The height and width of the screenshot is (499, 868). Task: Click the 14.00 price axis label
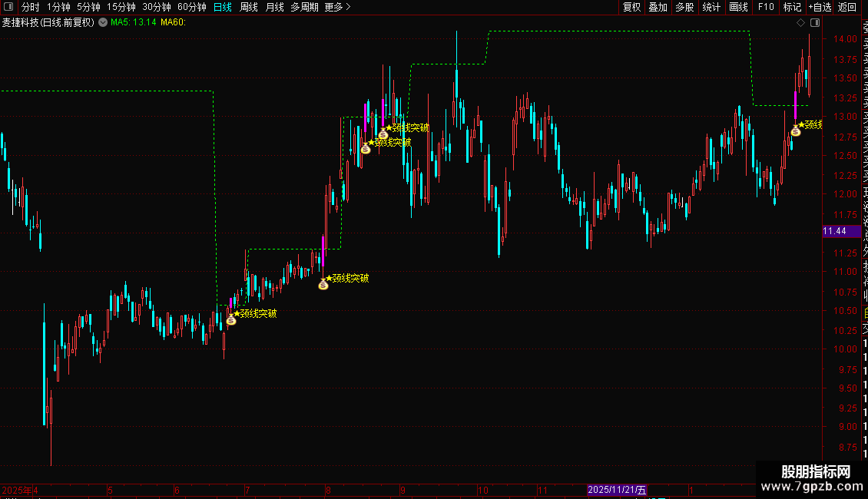tap(845, 39)
